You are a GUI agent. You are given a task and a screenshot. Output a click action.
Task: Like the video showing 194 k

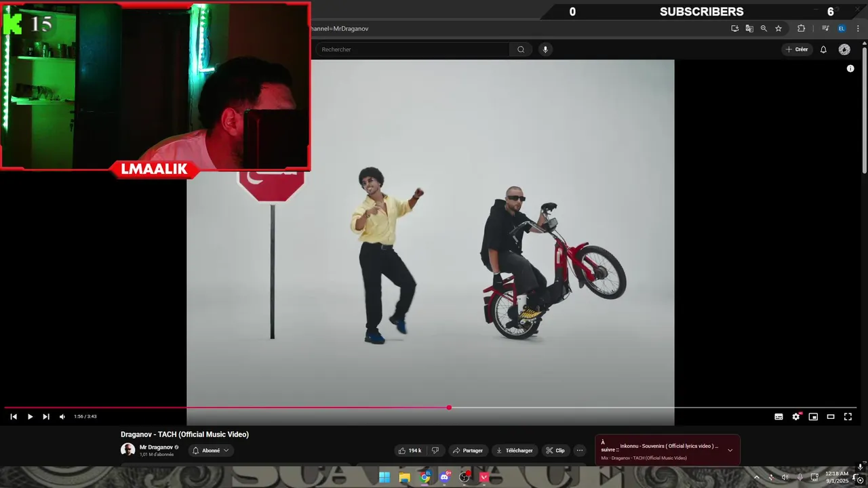tap(410, 451)
